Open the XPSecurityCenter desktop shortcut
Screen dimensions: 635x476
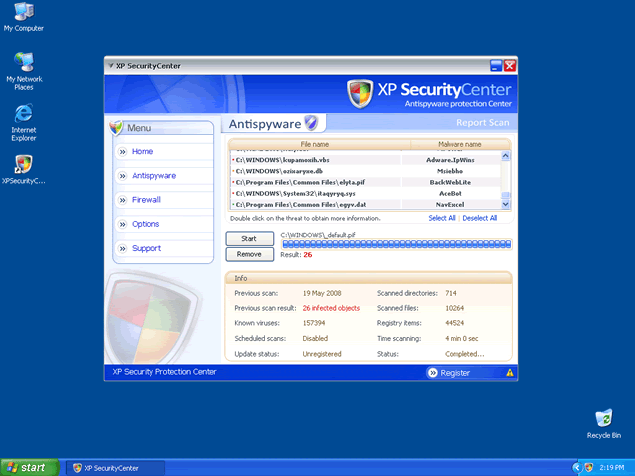tap(23, 164)
